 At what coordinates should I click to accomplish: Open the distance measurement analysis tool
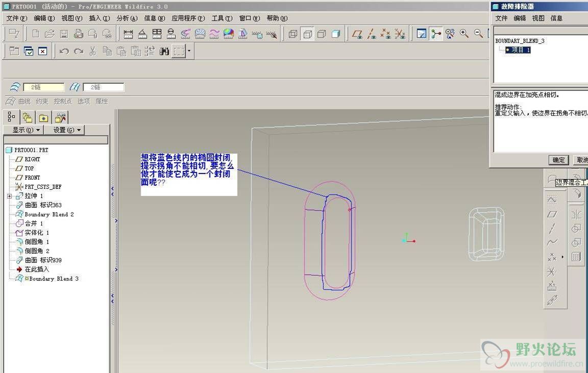point(128,34)
